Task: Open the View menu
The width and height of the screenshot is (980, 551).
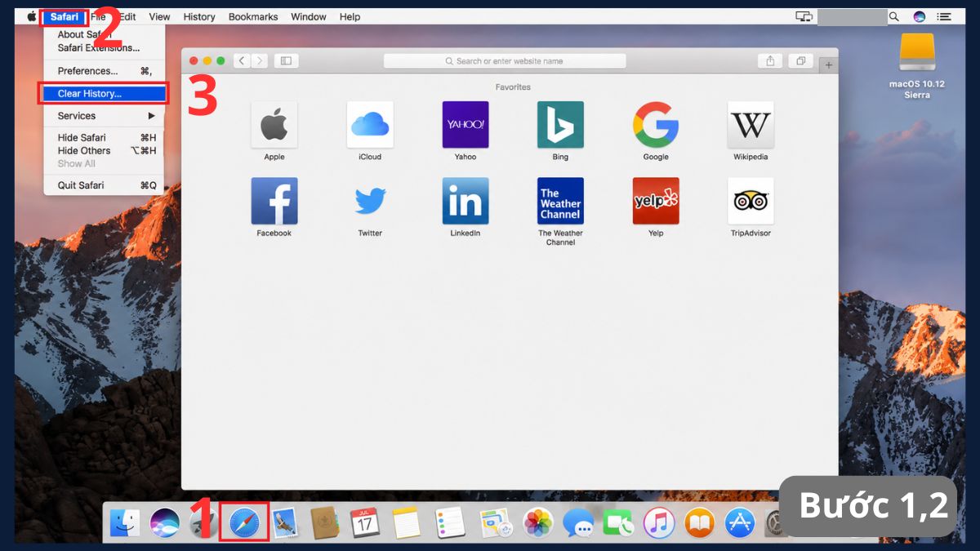Action: (x=159, y=16)
